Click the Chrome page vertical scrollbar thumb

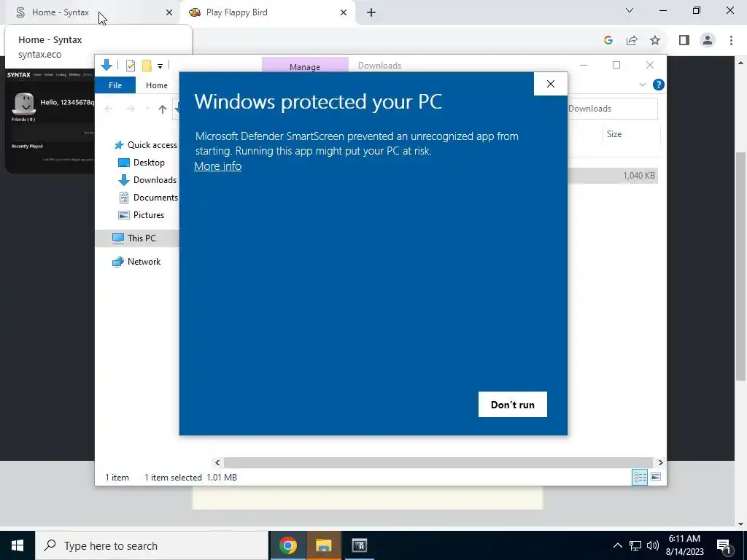(x=741, y=266)
